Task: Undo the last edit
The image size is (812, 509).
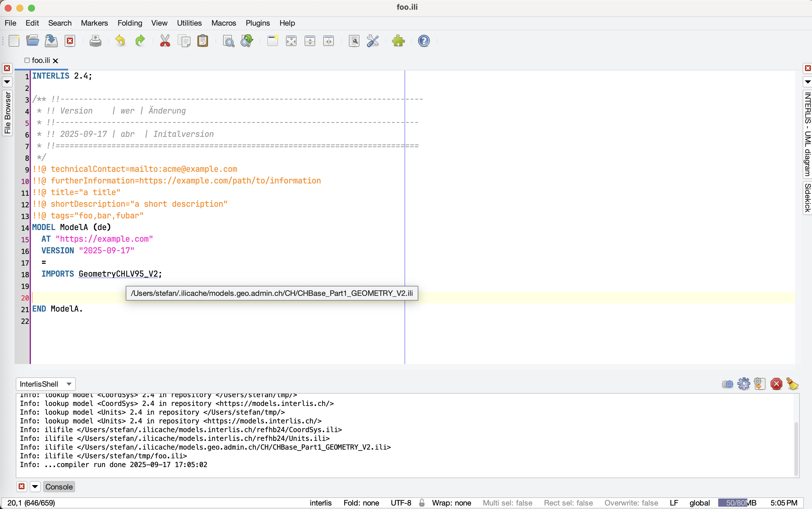Action: pyautogui.click(x=120, y=41)
